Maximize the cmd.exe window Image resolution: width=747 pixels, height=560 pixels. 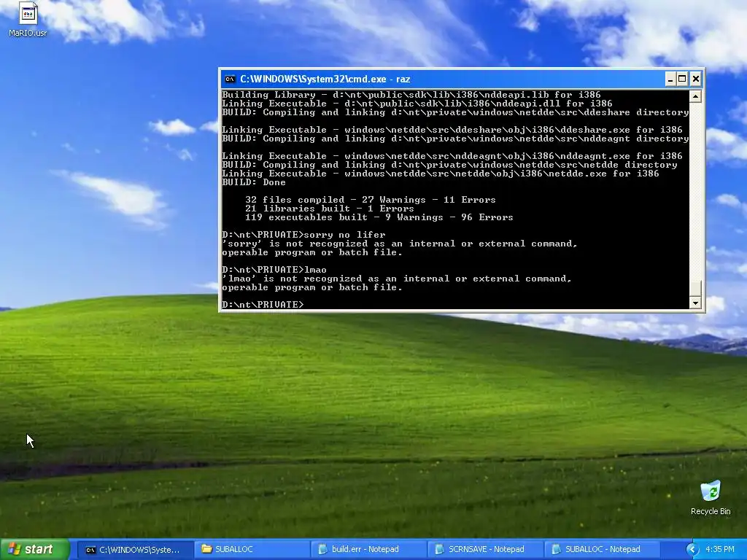682,79
